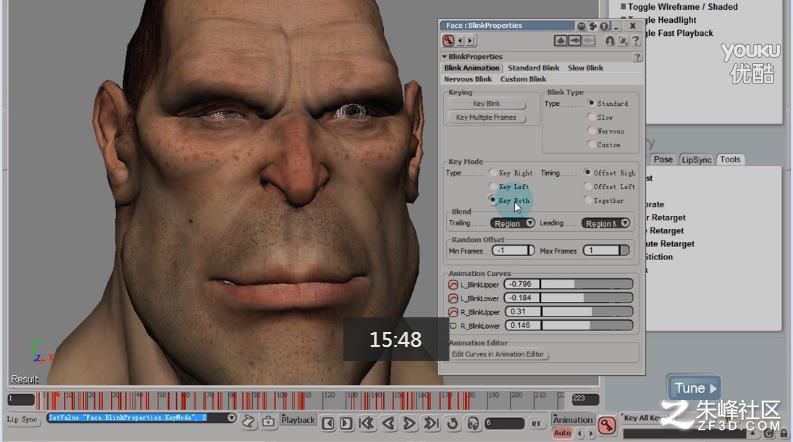The width and height of the screenshot is (793, 442).
Task: Open the Pose tab in side panel
Action: [663, 159]
